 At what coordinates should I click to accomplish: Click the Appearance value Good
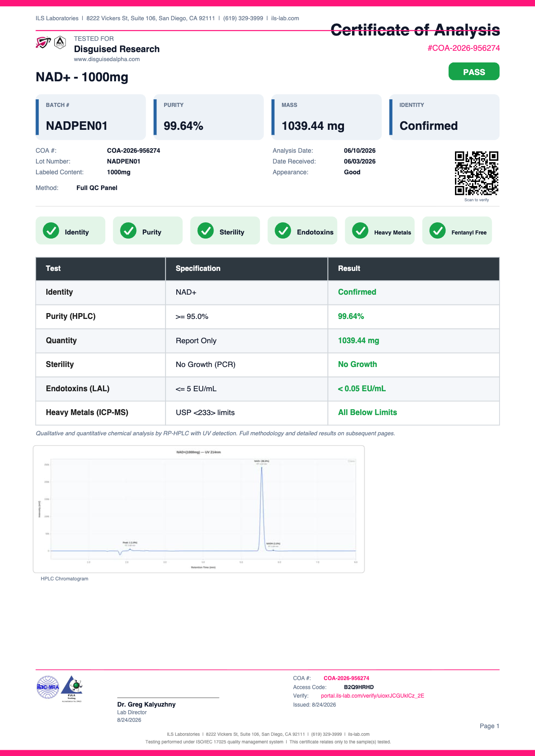[x=352, y=172]
